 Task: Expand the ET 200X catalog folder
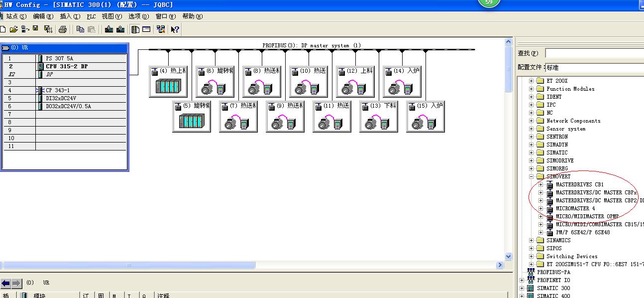531,81
